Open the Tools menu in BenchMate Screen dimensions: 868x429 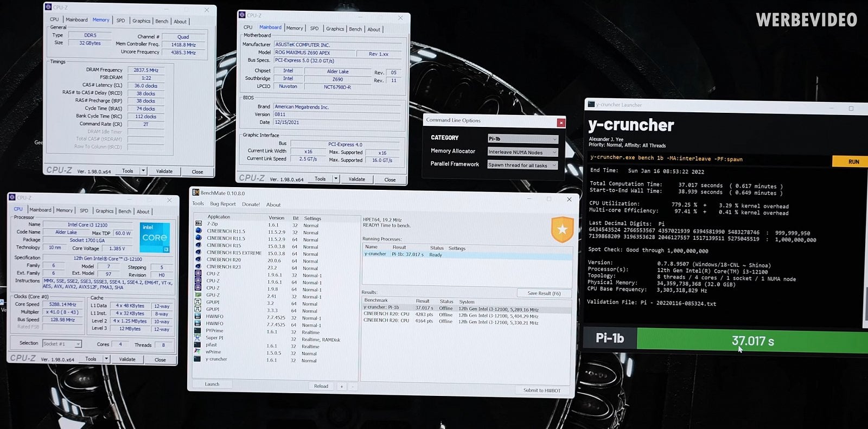[x=198, y=204]
